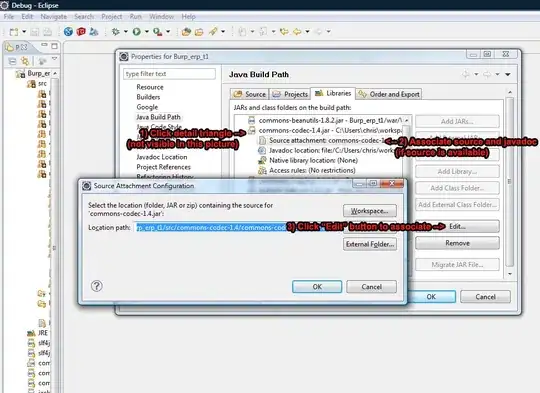Click the blue globe toolbar icon

tap(69, 32)
